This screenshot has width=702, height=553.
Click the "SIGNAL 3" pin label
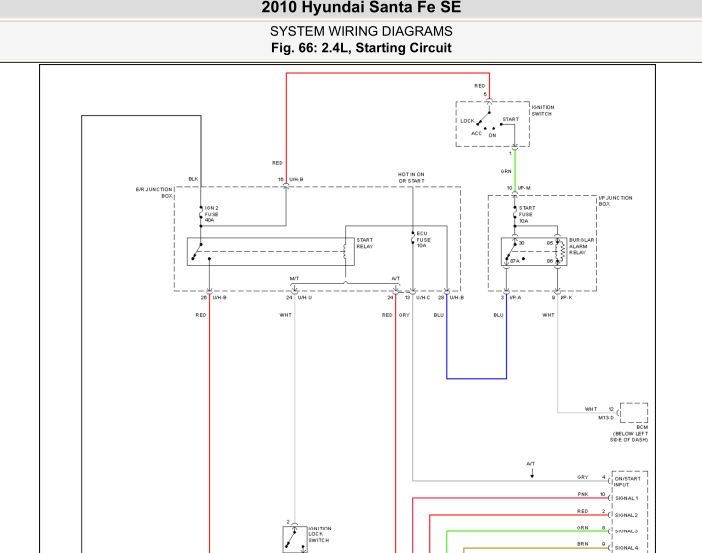(626, 531)
